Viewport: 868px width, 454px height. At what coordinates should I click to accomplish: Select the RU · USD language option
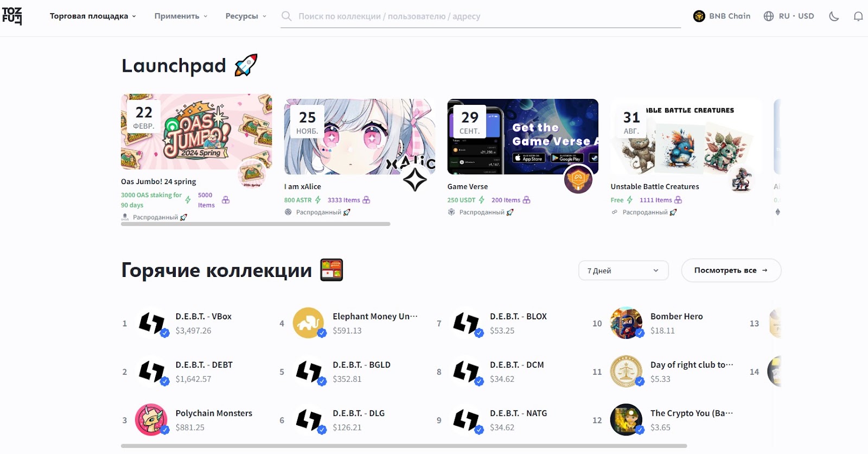pos(796,16)
